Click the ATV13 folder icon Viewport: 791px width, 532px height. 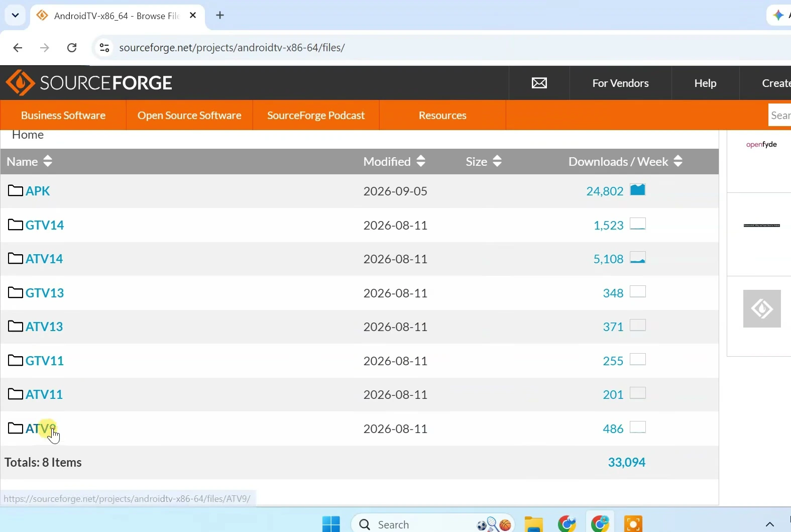tap(16, 327)
